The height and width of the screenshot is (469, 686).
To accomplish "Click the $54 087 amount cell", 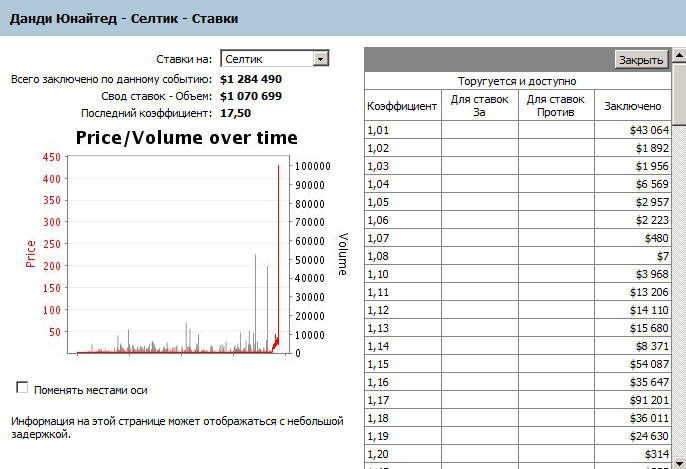I will click(x=633, y=364).
